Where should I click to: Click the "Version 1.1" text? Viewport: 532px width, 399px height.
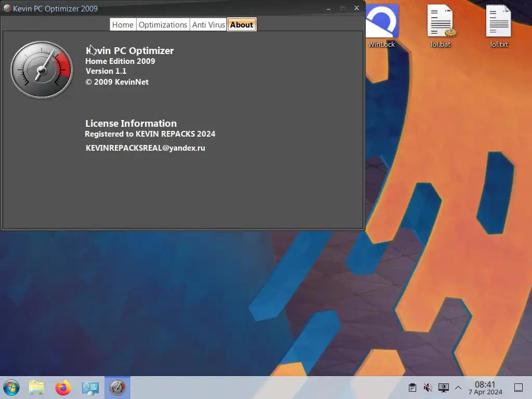tap(106, 71)
